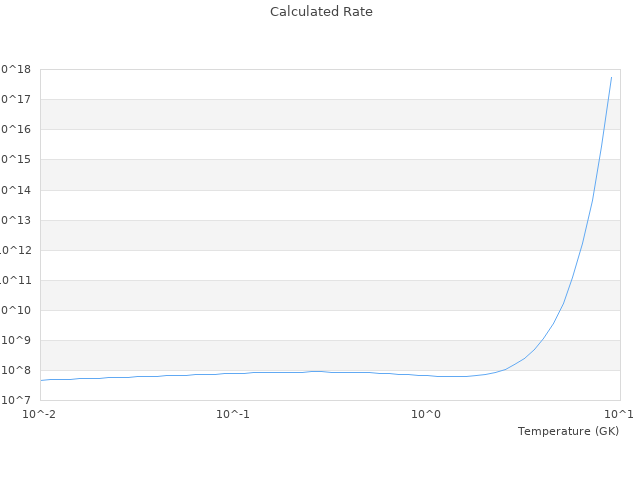This screenshot has width=640, height=480.
Task: Click the 10^12 y-axis tick label
Action: (16, 250)
